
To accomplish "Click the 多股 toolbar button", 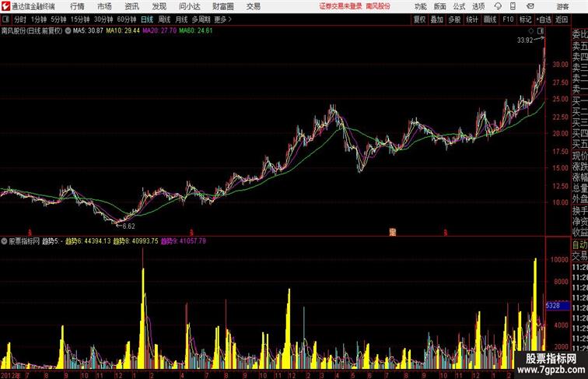I will click(x=454, y=19).
